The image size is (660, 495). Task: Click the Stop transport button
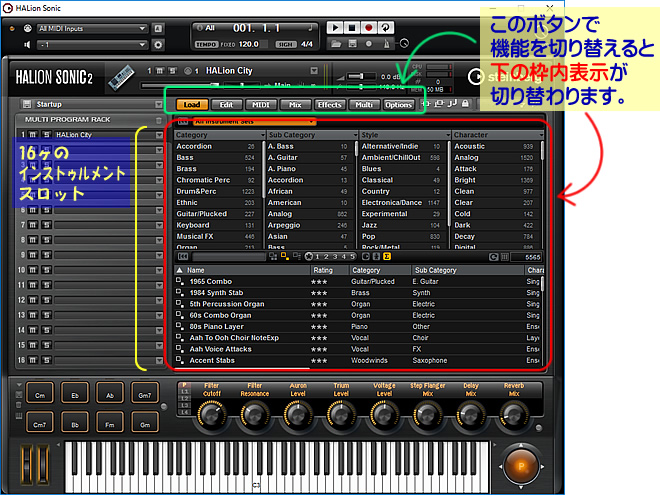(351, 28)
